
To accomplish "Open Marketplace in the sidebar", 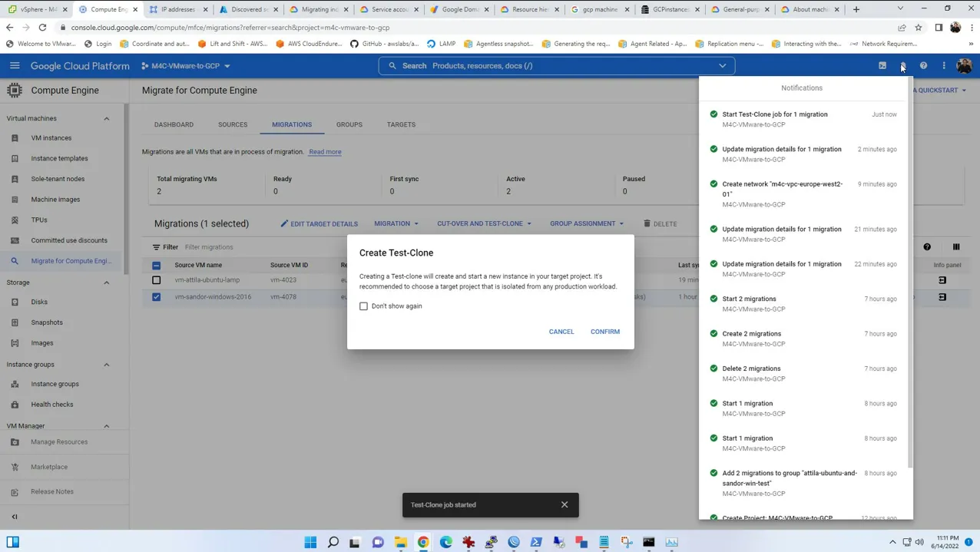I will 49,467.
